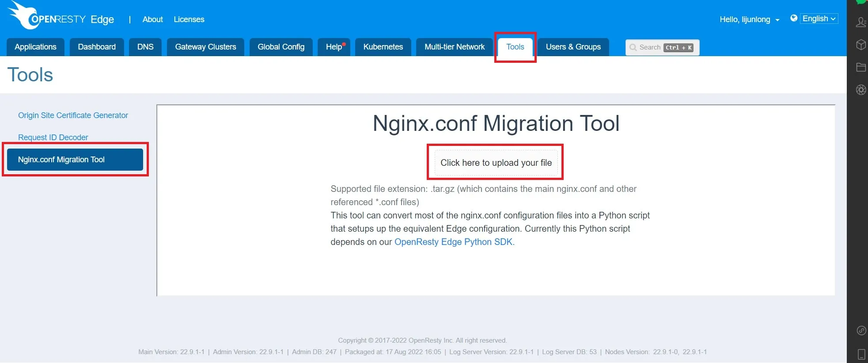Open the DNS tab
868x363 pixels.
tap(145, 47)
